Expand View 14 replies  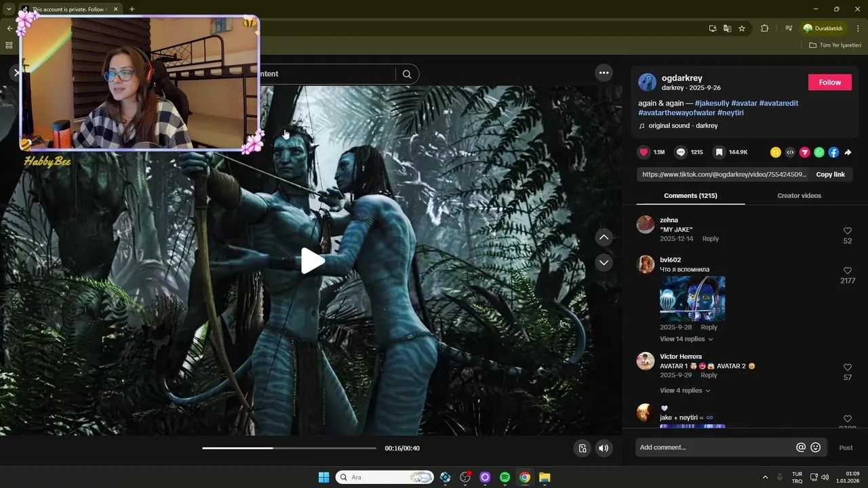pos(686,339)
